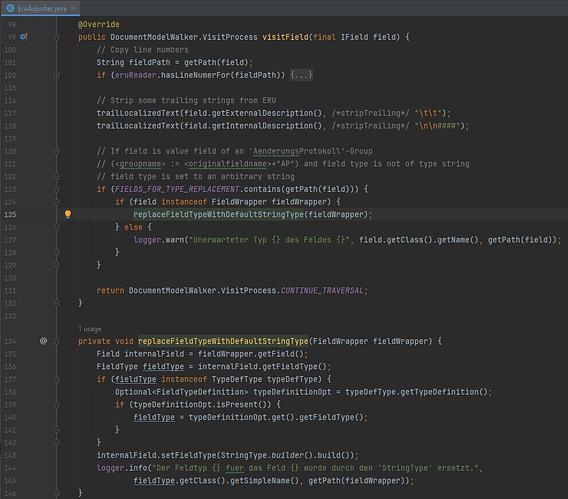Viewport: 568px width, 499px height.
Task: Click the highlighted method name on line 134
Action: 223,341
